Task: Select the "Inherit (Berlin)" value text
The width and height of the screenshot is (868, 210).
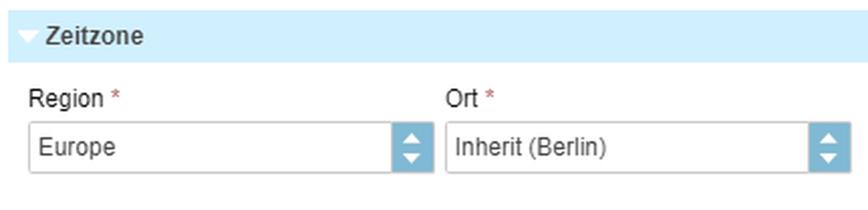Action: tap(530, 147)
